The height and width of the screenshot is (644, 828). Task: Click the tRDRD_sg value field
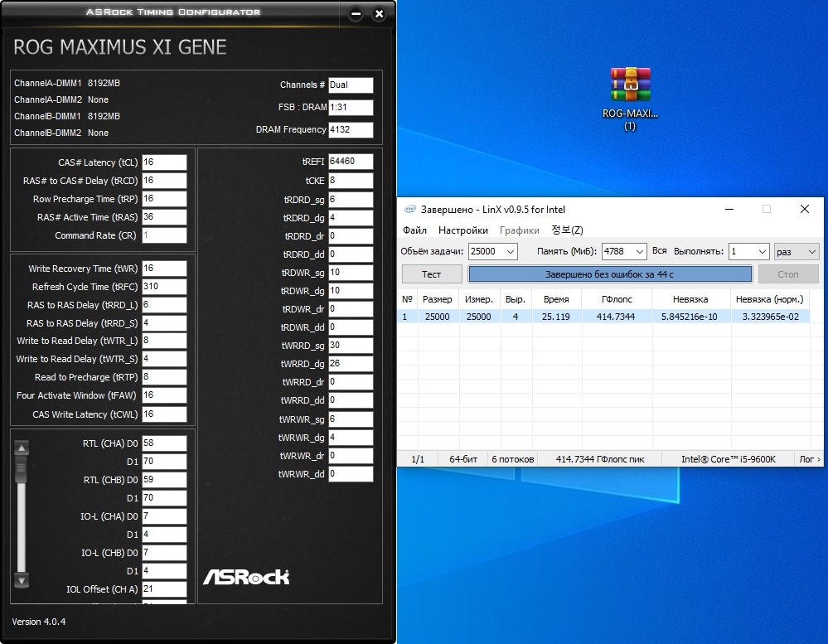pyautogui.click(x=351, y=200)
